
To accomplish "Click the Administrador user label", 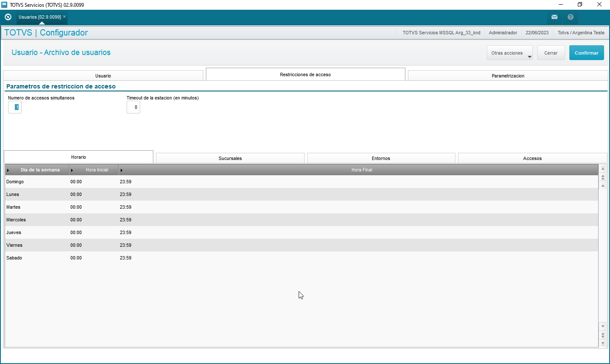I will 503,33.
